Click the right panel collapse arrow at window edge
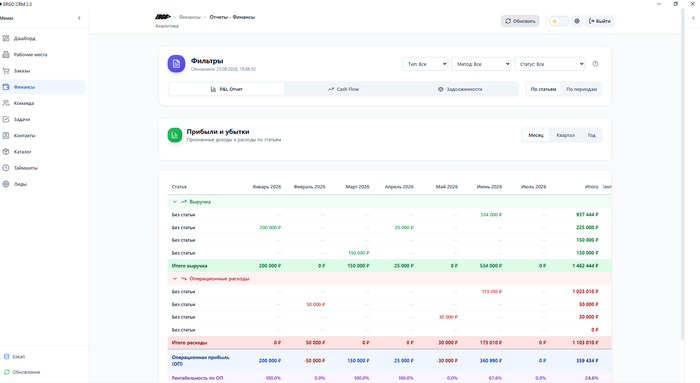Screen dimensions: 700x383 point(693,18)
